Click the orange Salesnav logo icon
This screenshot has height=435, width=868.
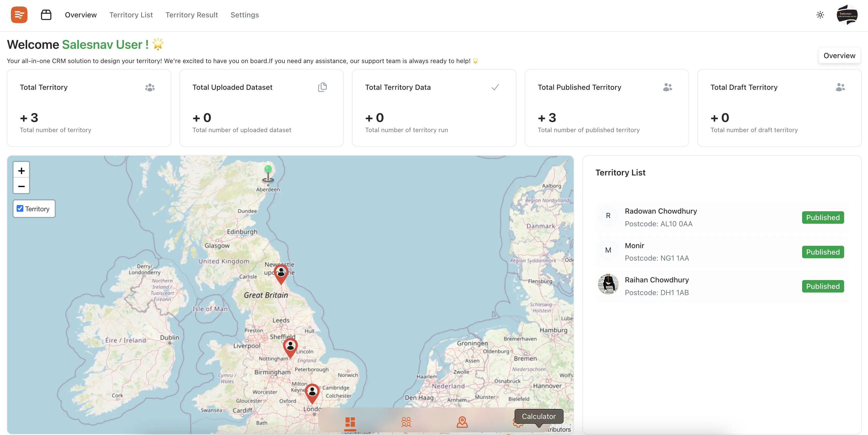click(19, 15)
